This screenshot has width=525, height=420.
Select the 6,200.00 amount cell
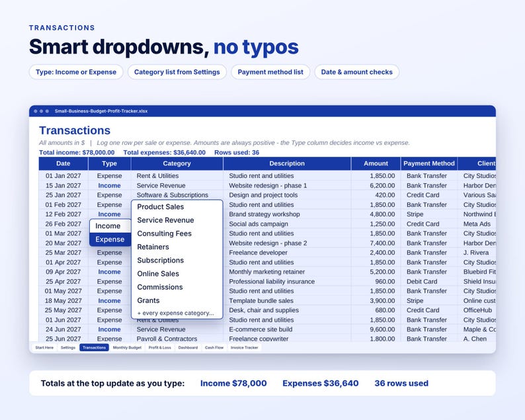coord(376,186)
